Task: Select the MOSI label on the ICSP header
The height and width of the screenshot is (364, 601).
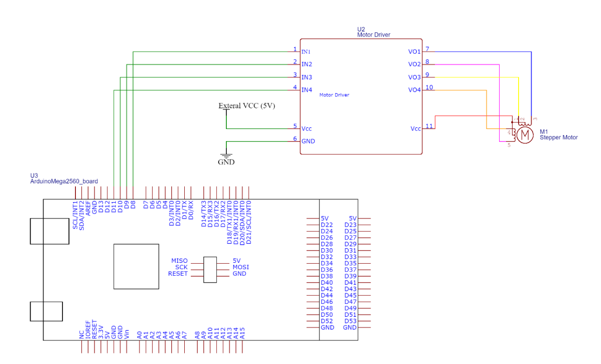Action: [x=241, y=267]
